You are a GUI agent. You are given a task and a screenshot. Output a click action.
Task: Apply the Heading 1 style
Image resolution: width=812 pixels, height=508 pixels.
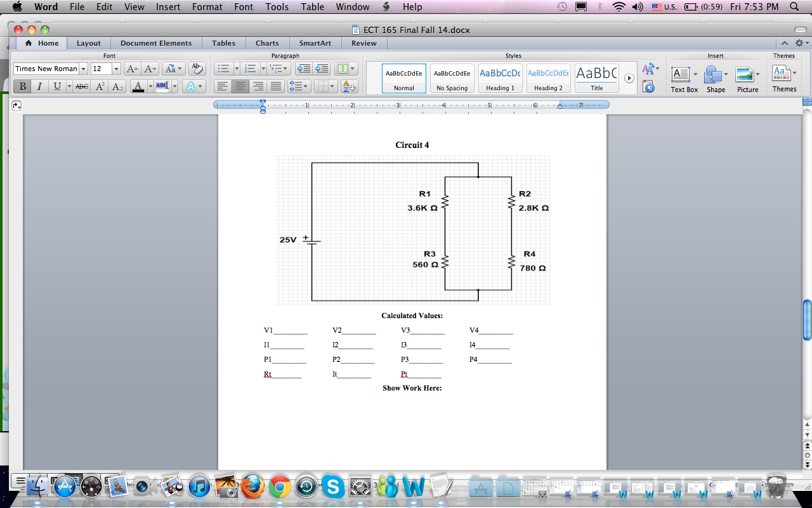pos(500,78)
